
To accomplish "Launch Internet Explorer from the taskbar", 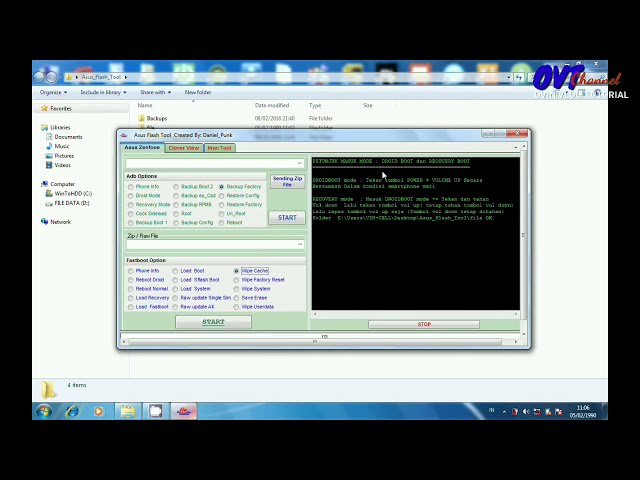I will pyautogui.click(x=72, y=411).
